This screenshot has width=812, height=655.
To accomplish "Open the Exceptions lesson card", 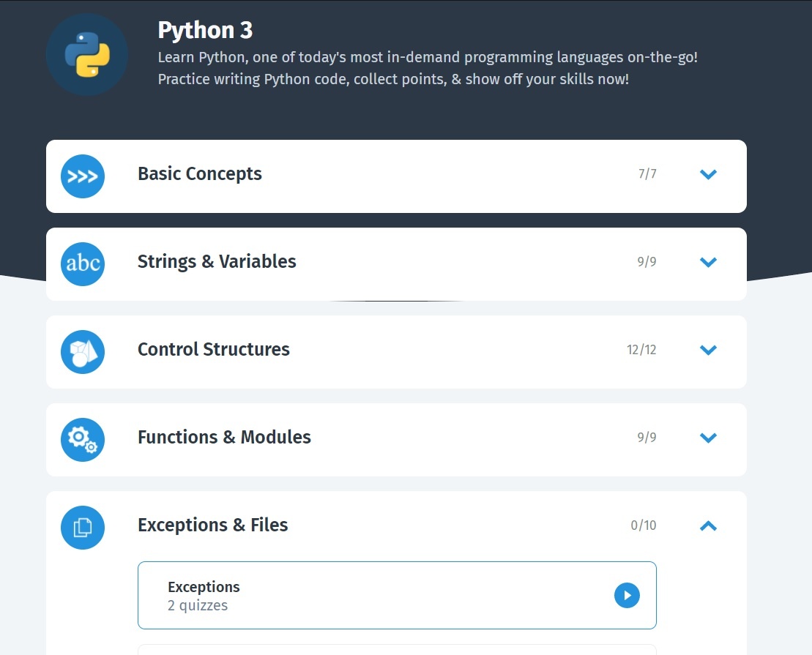I will [x=396, y=595].
